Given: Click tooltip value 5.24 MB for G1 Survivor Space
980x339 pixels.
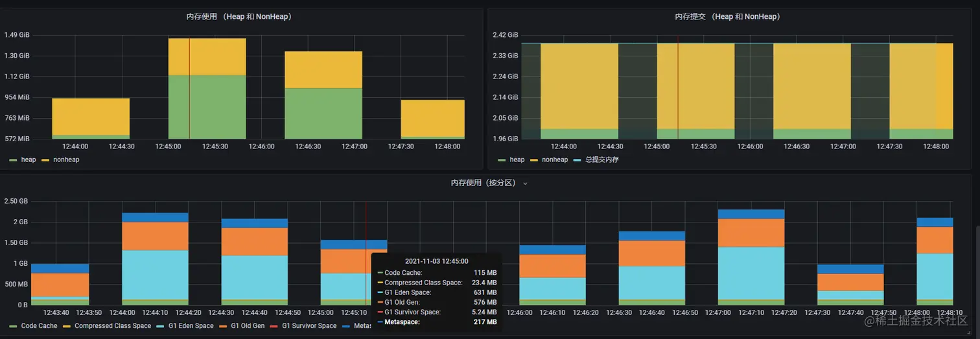Looking at the screenshot, I should [x=484, y=312].
